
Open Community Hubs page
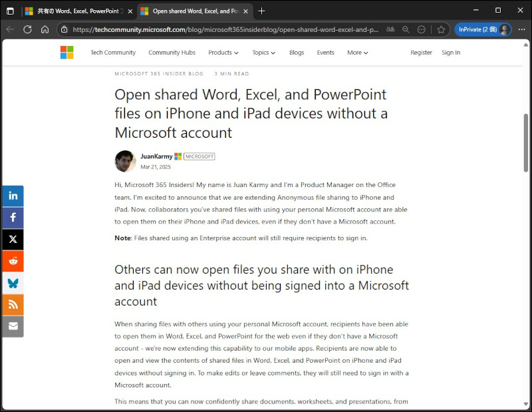[172, 53]
